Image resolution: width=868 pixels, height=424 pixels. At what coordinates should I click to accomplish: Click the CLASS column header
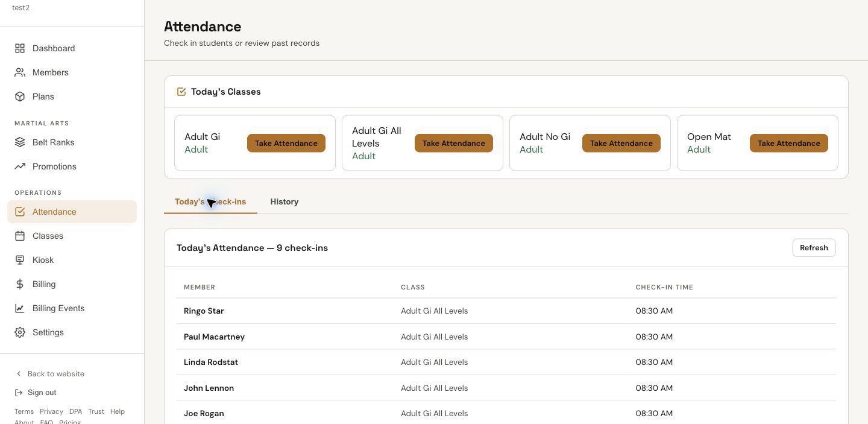pos(413,287)
